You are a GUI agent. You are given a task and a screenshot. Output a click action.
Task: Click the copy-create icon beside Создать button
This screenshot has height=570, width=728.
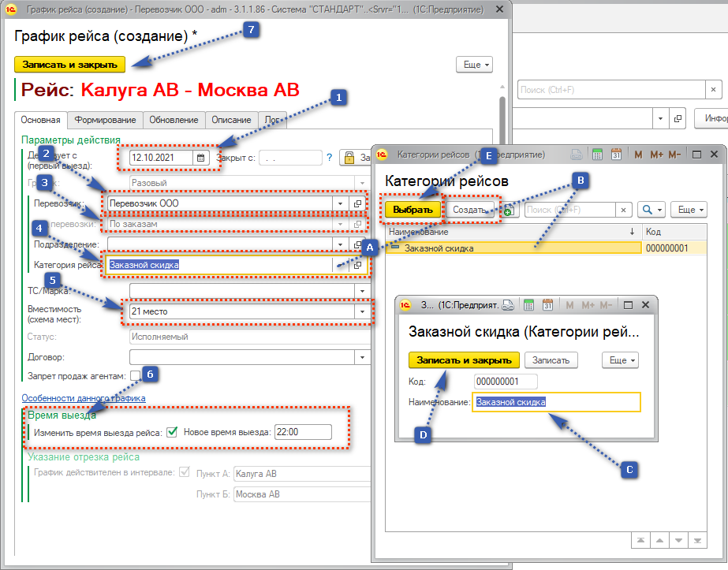click(x=508, y=210)
